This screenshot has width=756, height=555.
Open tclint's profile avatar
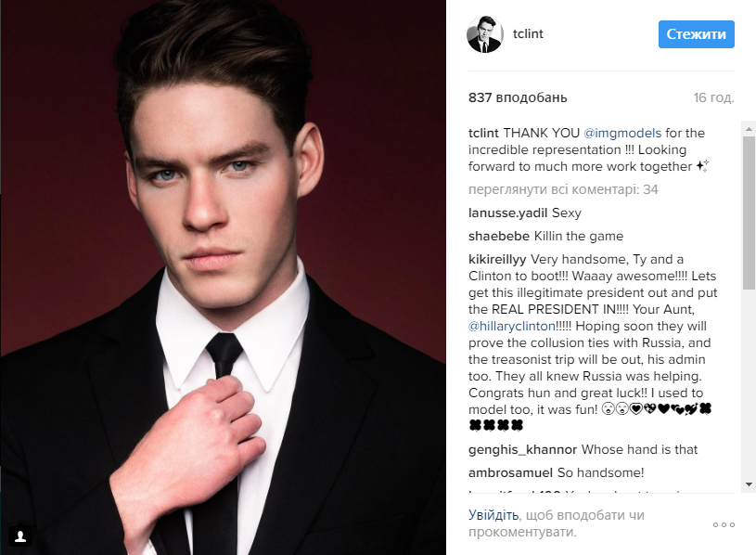[484, 34]
